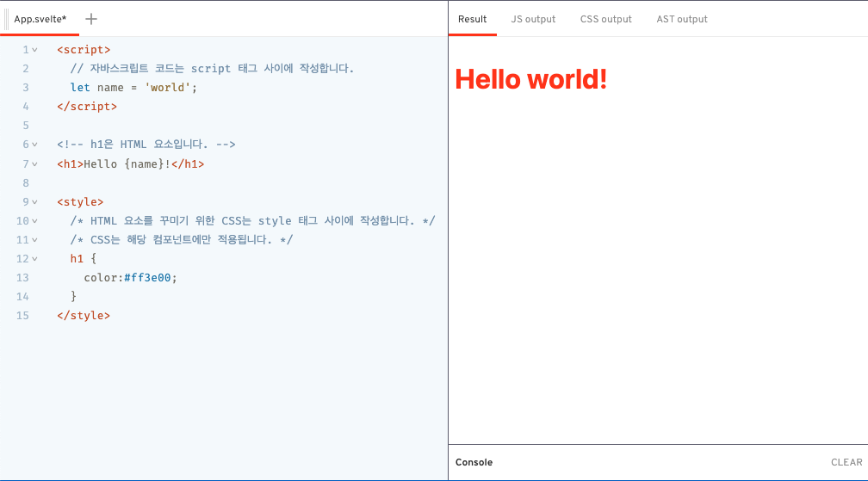The width and height of the screenshot is (868, 481).
Task: Click the let keyword on line 3
Action: 80,88
